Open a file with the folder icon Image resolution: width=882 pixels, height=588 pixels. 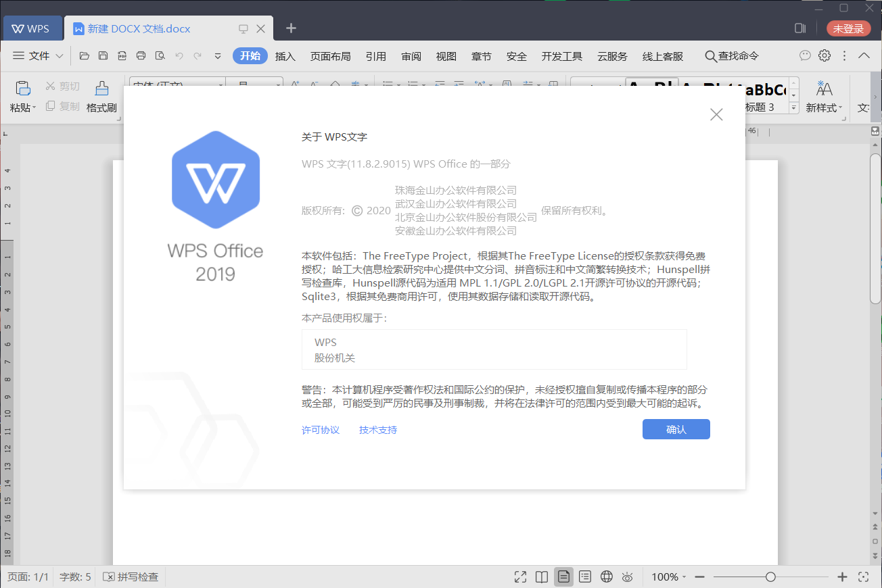tap(84, 55)
